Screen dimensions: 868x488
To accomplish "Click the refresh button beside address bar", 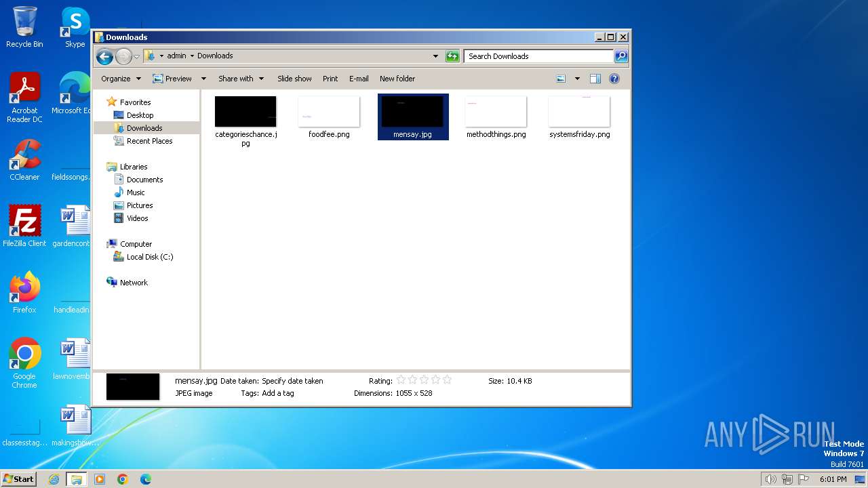I will coord(452,56).
